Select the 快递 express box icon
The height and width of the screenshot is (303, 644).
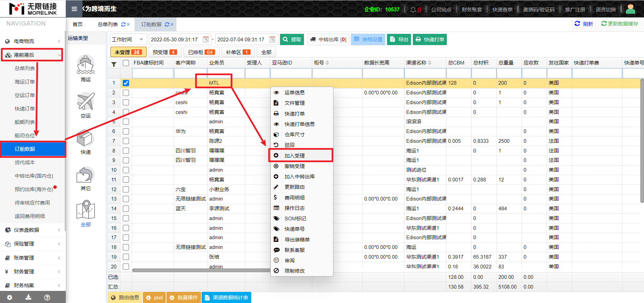click(x=86, y=138)
